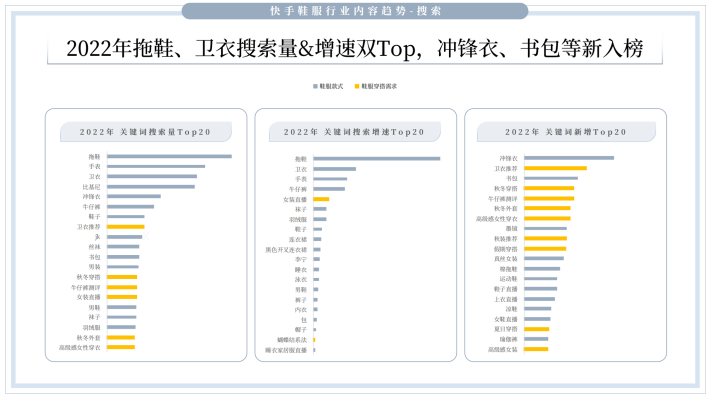The height and width of the screenshot is (399, 710).
Task: Click the yellow 高颜感女性穿衣 bar in 搜索量 chart
Action: (121, 347)
